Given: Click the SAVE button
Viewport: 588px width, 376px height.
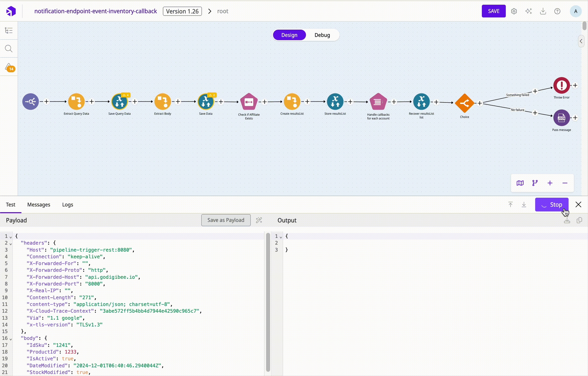Looking at the screenshot, I should [x=493, y=11].
